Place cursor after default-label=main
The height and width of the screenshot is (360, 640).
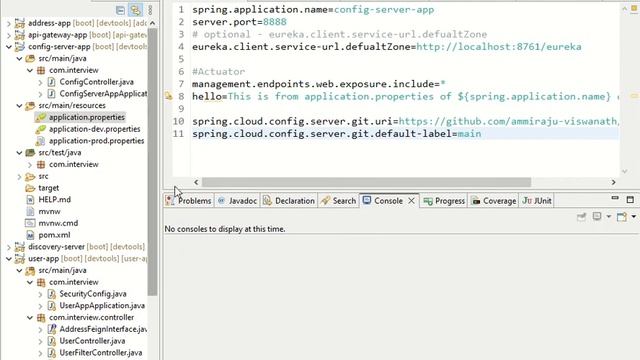[x=482, y=134]
